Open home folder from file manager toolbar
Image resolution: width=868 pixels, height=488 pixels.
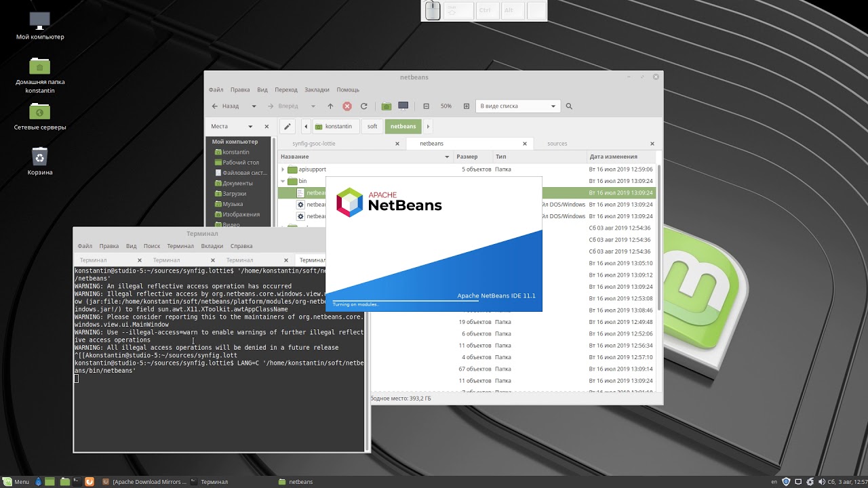pyautogui.click(x=387, y=106)
